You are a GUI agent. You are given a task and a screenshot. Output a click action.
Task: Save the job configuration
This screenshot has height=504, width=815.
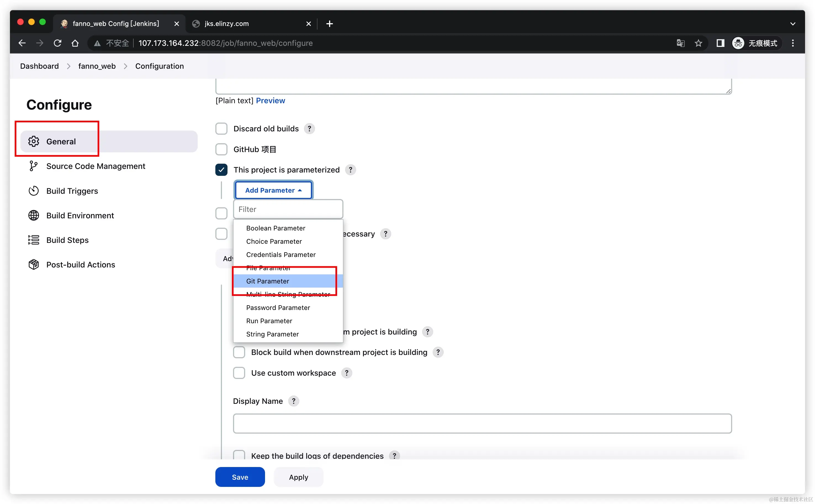[x=240, y=477]
